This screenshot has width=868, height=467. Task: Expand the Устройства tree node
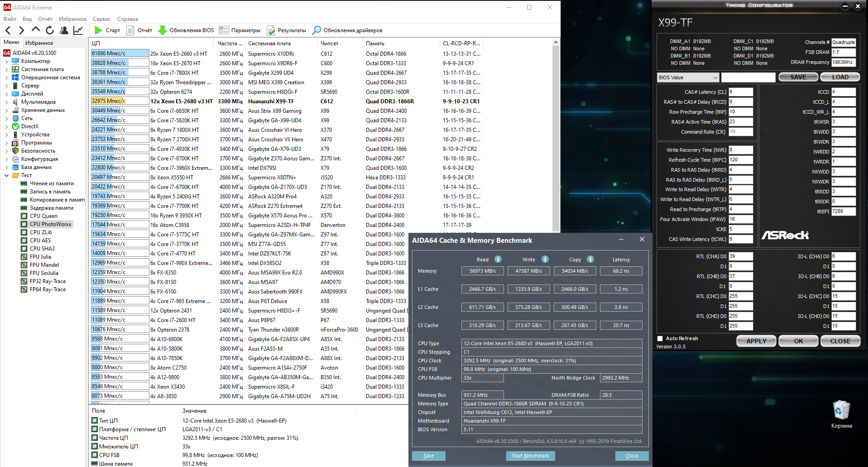point(6,135)
